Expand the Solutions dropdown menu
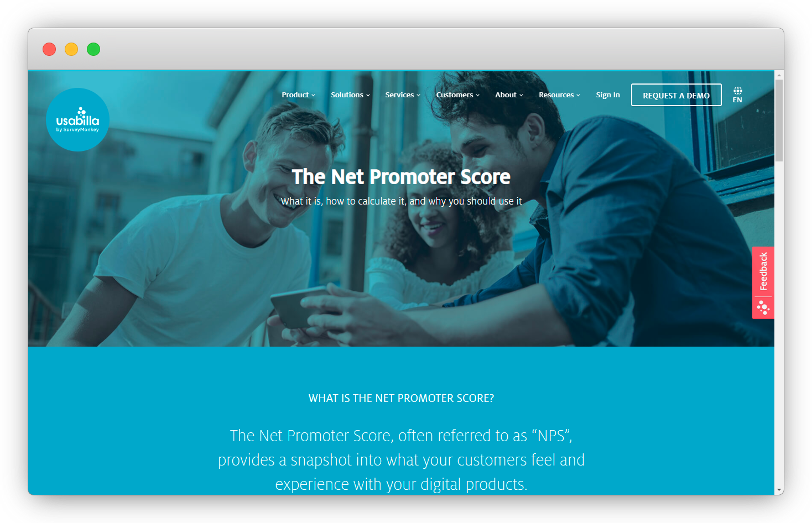The image size is (812, 523). (x=350, y=95)
